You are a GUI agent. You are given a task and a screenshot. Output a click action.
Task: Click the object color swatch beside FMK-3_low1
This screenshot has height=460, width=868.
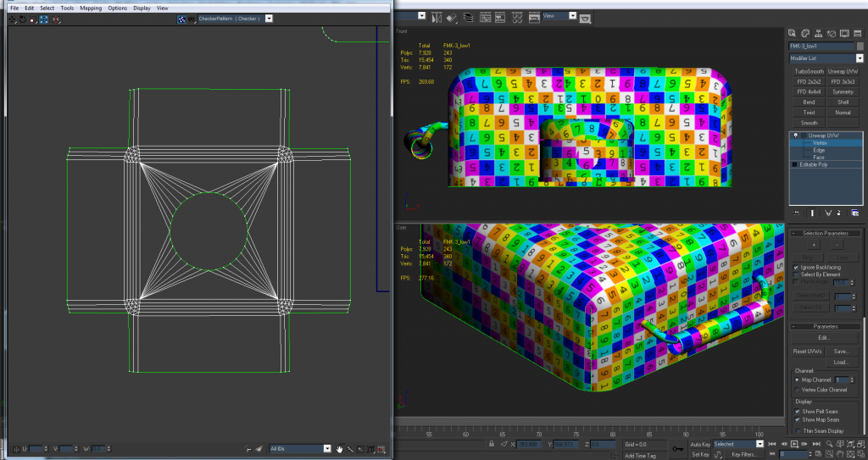859,46
